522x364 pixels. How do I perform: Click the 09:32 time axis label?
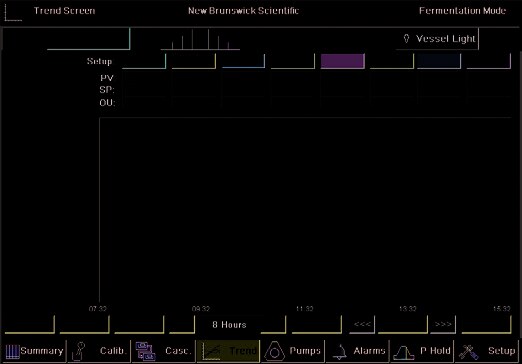pyautogui.click(x=201, y=309)
